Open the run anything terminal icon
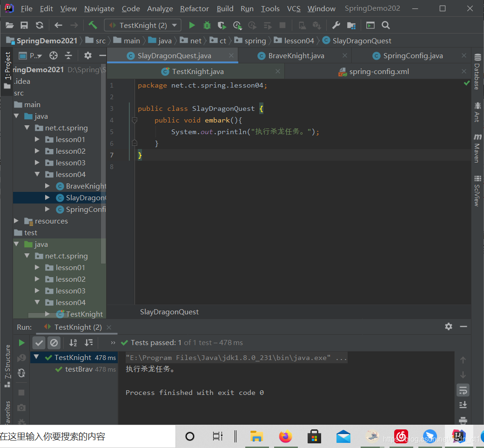 coord(370,25)
